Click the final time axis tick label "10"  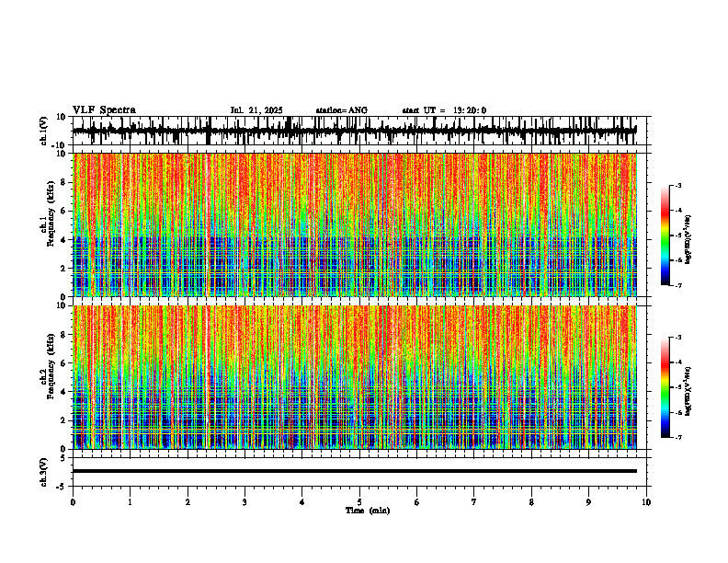(646, 502)
